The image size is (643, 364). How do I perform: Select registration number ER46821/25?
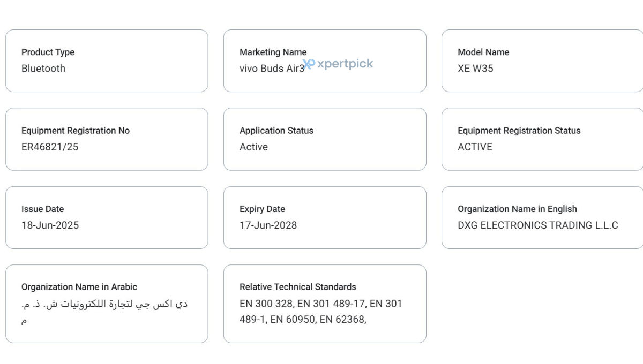pos(50,147)
